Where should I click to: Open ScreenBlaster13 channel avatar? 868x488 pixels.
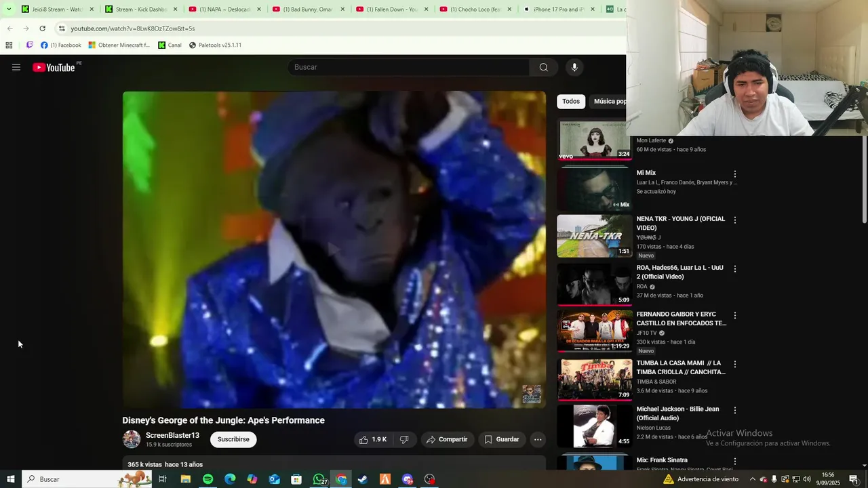tap(132, 439)
